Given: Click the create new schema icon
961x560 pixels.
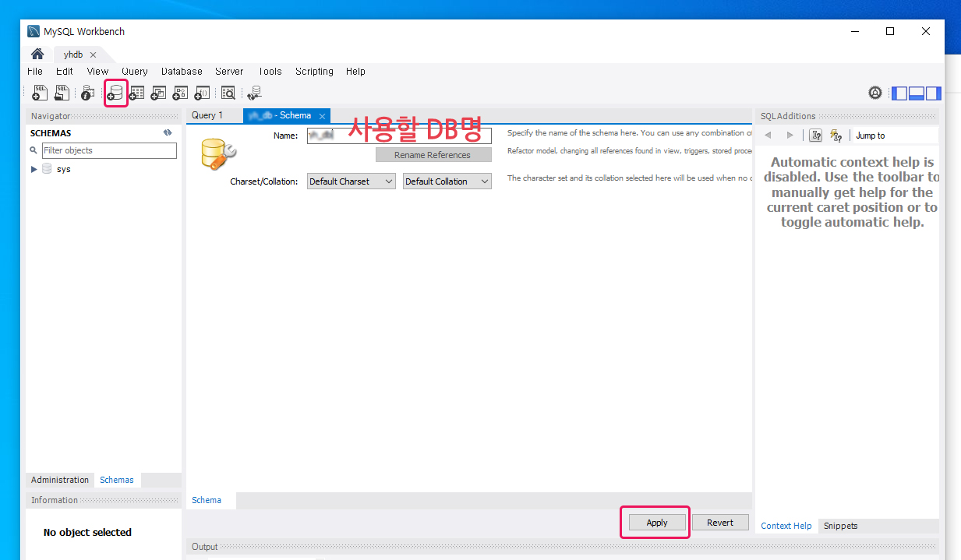Looking at the screenshot, I should coord(115,94).
